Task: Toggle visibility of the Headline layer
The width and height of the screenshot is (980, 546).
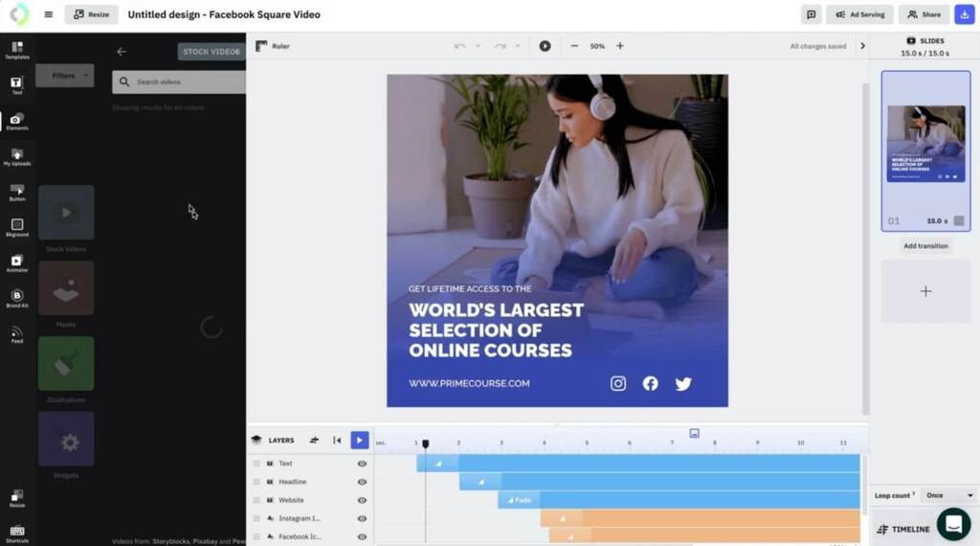Action: [x=362, y=482]
